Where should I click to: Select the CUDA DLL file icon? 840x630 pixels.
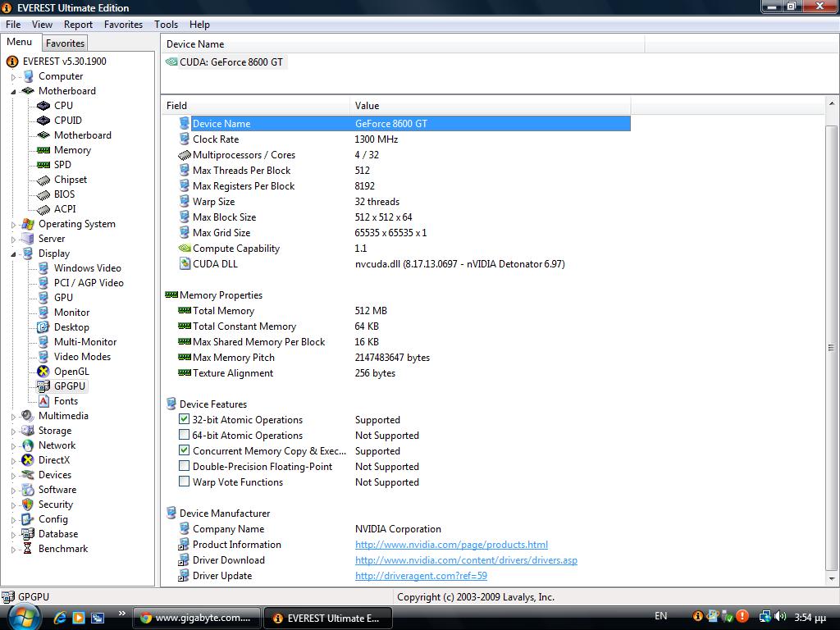185,263
